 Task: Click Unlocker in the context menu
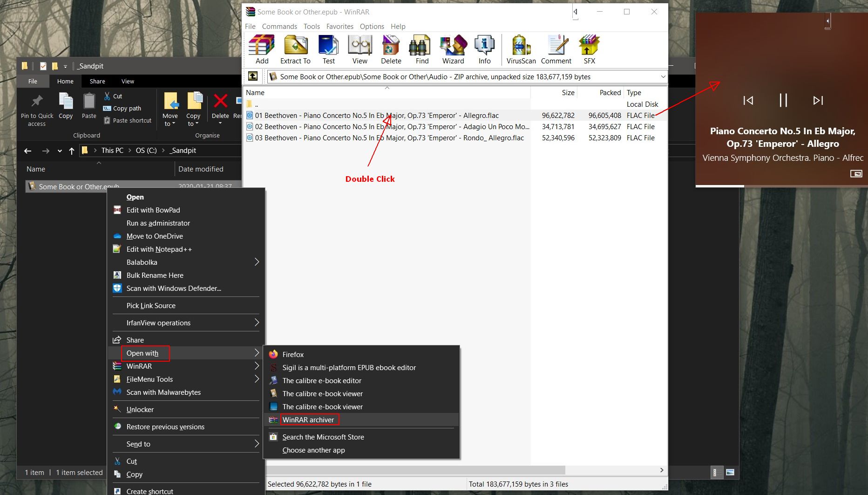coord(186,409)
